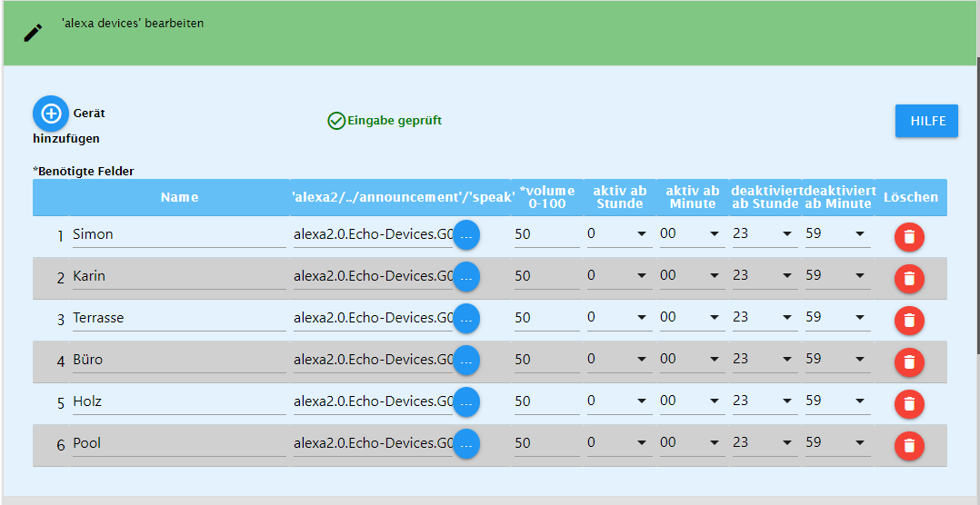This screenshot has height=505, width=980.
Task: Open 'aktiv ab Stunde' dropdown for Simon
Action: (619, 234)
